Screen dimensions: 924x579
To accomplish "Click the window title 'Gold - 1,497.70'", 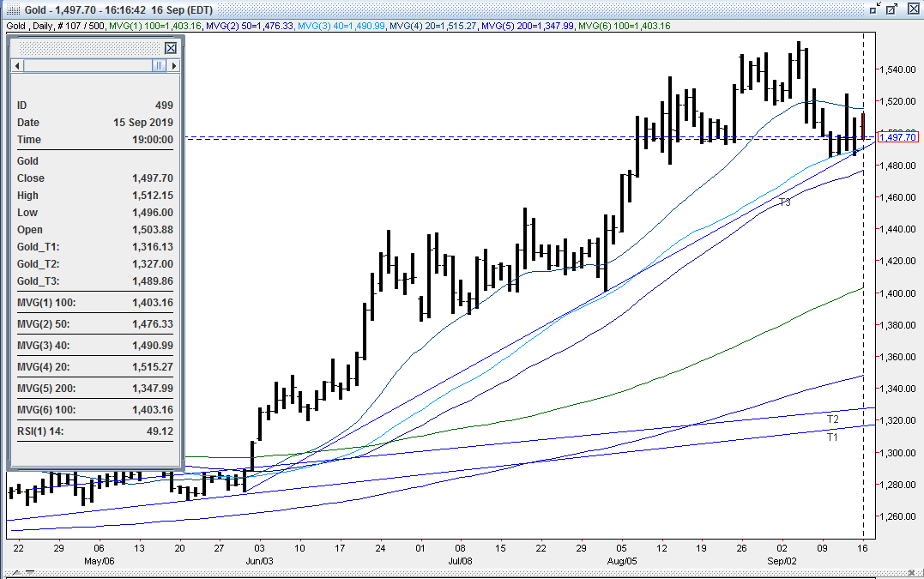I will (x=61, y=10).
